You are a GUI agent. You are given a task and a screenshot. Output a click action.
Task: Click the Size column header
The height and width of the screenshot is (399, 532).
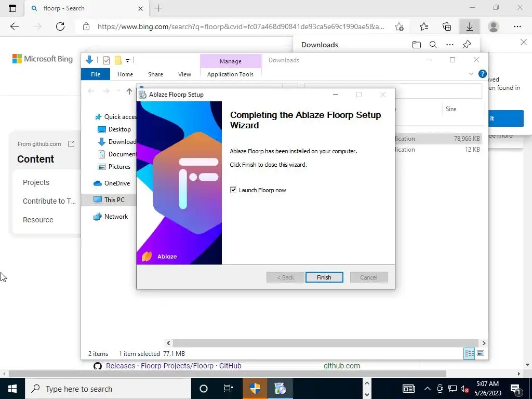click(450, 109)
